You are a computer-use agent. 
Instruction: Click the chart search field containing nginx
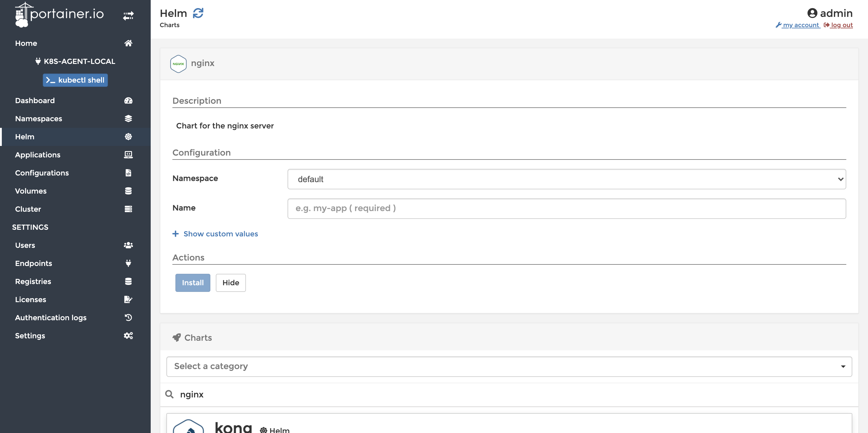click(509, 395)
